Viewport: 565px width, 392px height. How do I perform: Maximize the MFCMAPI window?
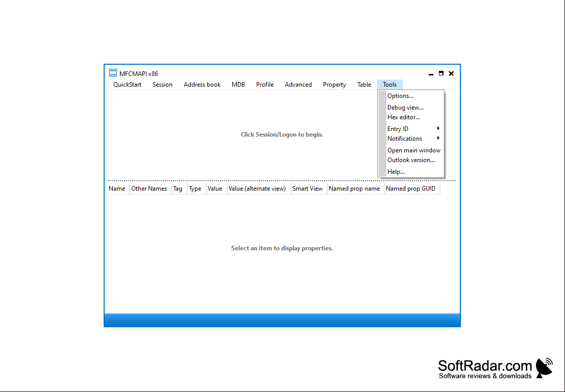click(441, 73)
